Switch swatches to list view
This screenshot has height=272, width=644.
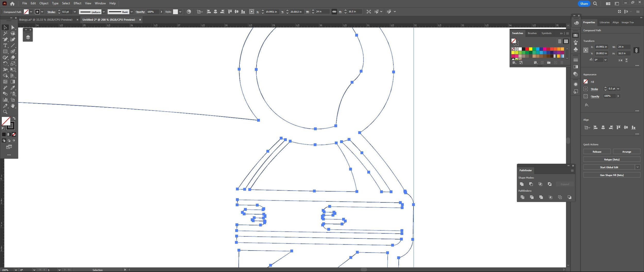pyautogui.click(x=560, y=41)
